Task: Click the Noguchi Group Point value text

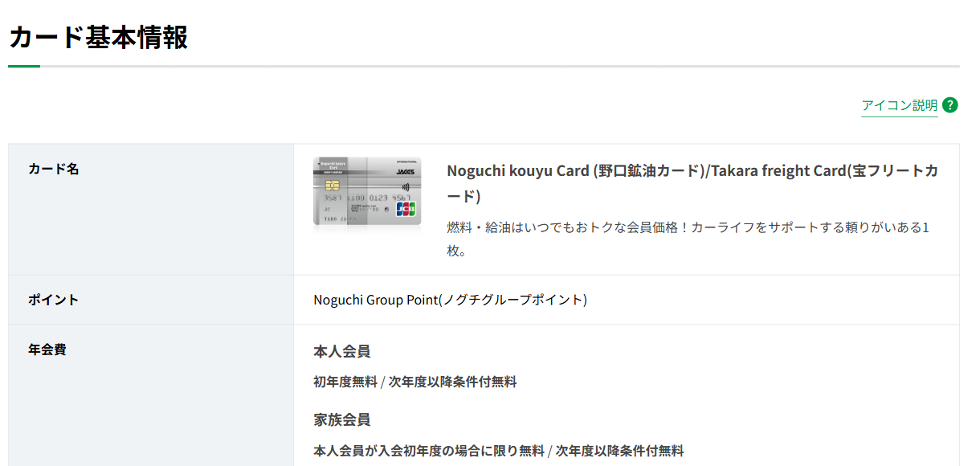Action: point(450,300)
